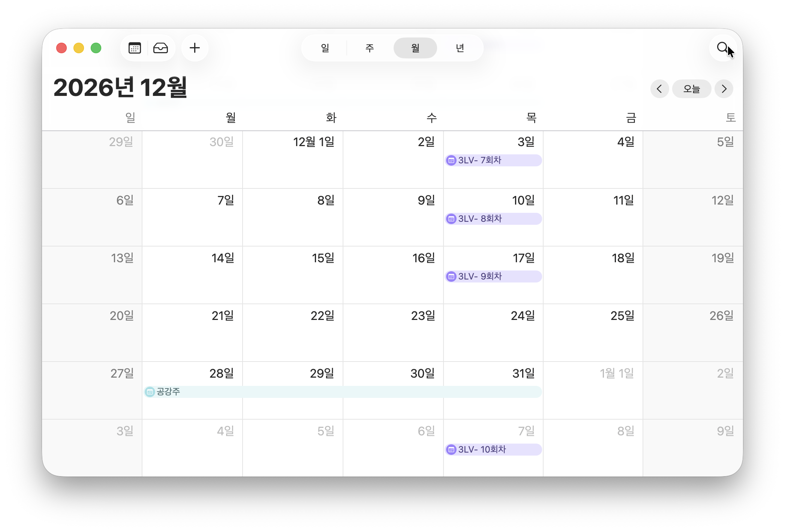Switch to week view tab 주
Viewport: 785px width, 532px height.
(x=370, y=48)
